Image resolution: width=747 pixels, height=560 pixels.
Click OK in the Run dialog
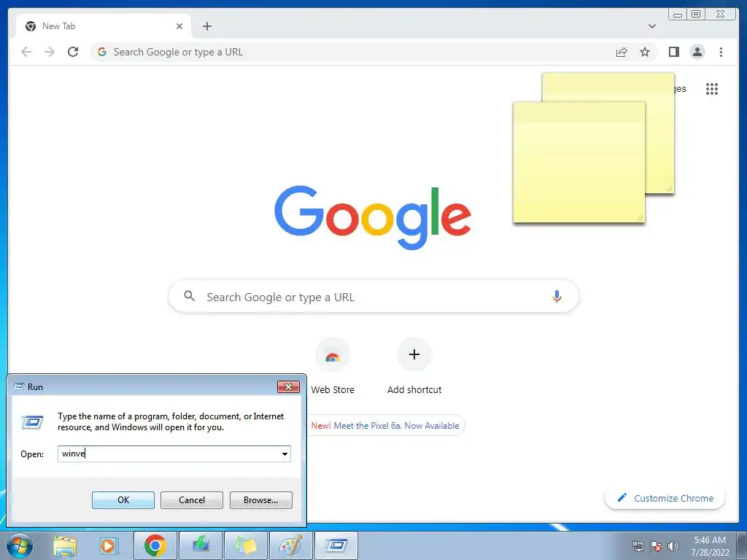coord(123,500)
